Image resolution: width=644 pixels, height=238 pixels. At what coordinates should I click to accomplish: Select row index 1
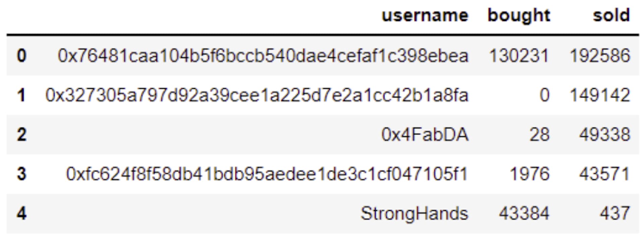[21, 95]
